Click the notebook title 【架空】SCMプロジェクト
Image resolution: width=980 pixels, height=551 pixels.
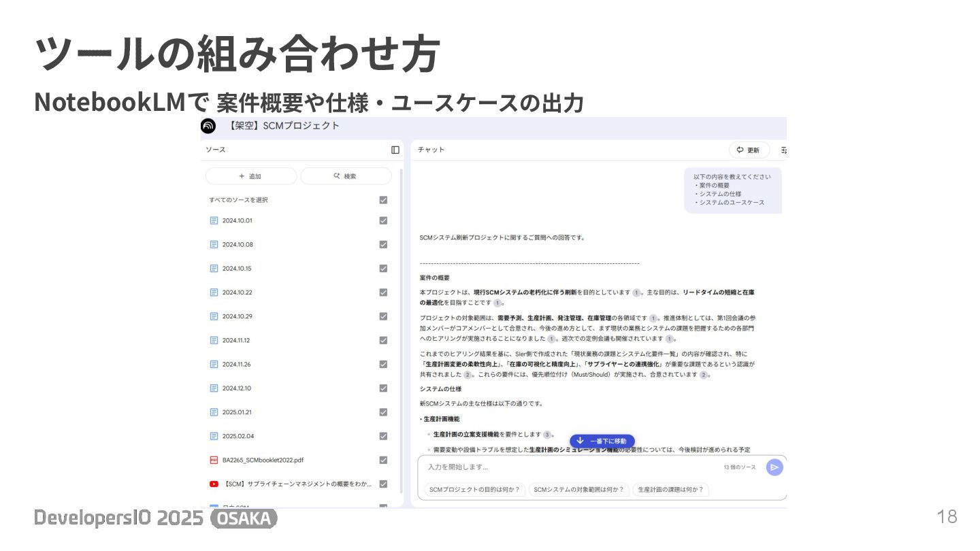coord(284,126)
